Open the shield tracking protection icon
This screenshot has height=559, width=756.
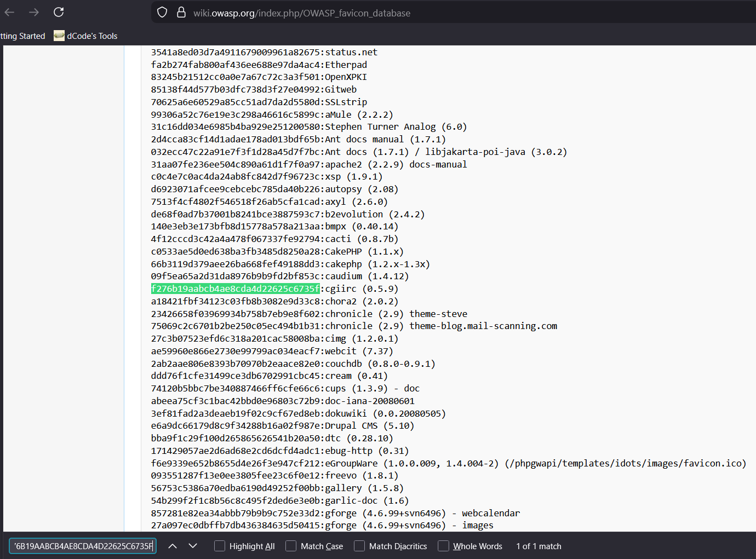tap(162, 13)
